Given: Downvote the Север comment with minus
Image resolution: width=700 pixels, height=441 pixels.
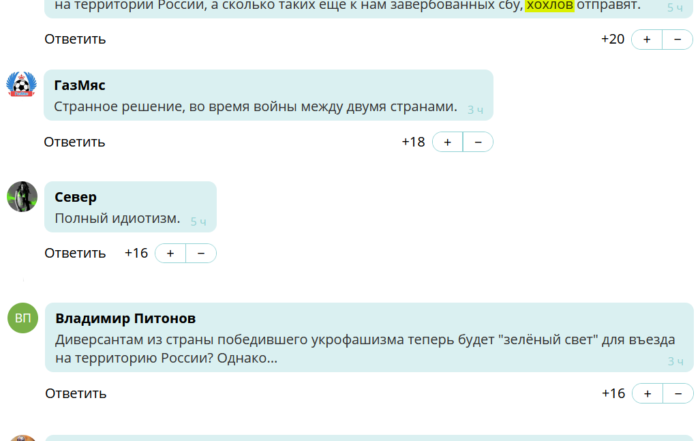Looking at the screenshot, I should (201, 254).
